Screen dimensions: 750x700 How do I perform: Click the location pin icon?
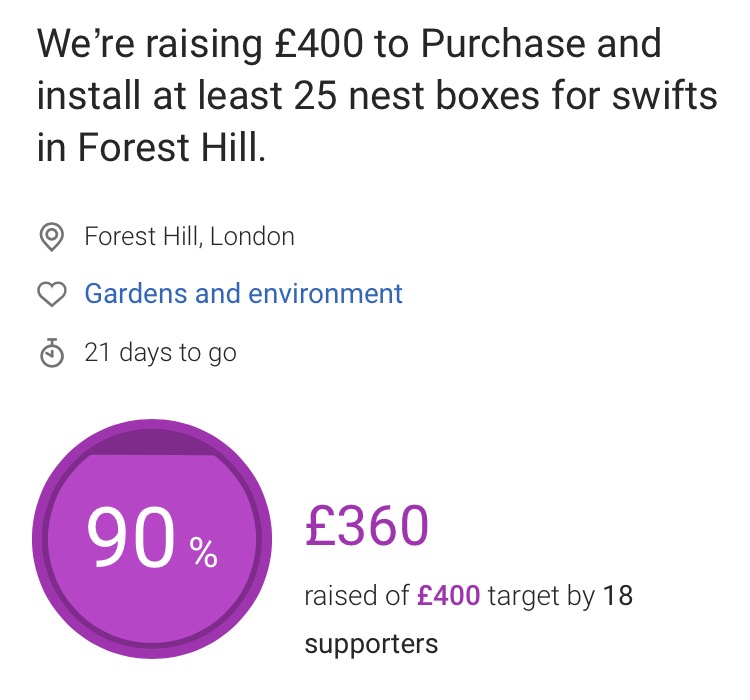pos(51,237)
